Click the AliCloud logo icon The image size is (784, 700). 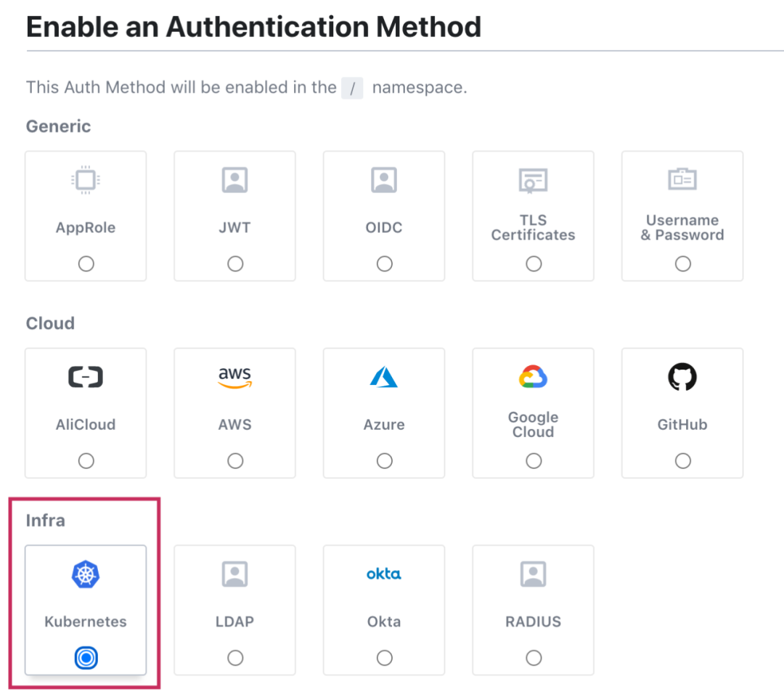tap(86, 377)
